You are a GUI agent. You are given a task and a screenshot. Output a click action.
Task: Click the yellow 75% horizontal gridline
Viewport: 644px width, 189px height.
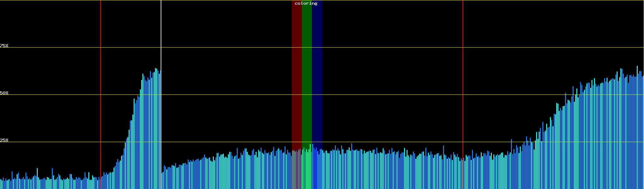377,48
